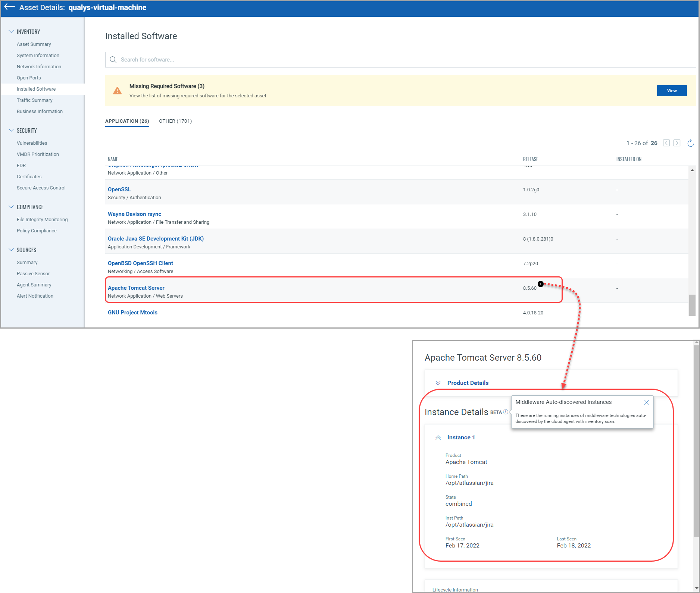700x593 pixels.
Task: Click release value 1.0.2g0
Action: [531, 190]
